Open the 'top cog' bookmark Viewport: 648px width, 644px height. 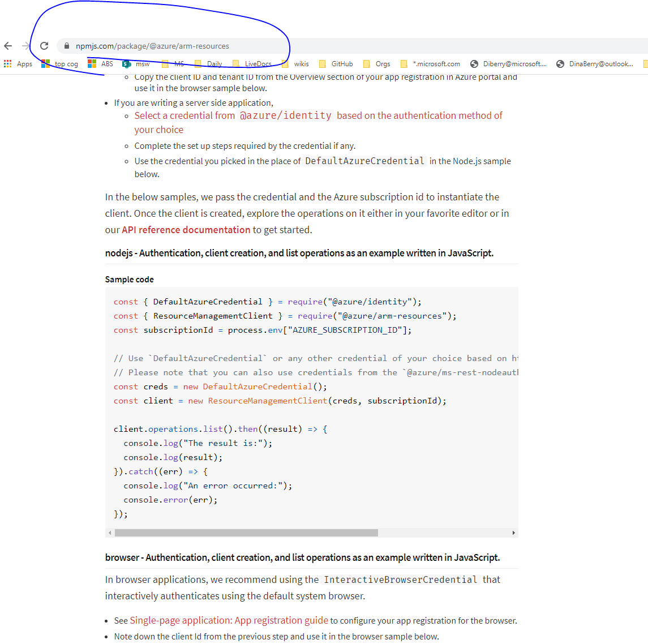click(60, 63)
